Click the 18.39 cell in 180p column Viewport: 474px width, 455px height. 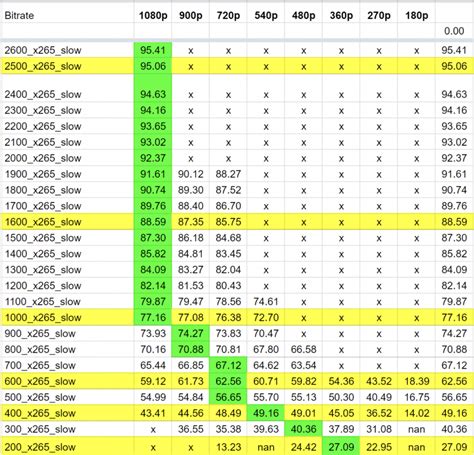(417, 381)
